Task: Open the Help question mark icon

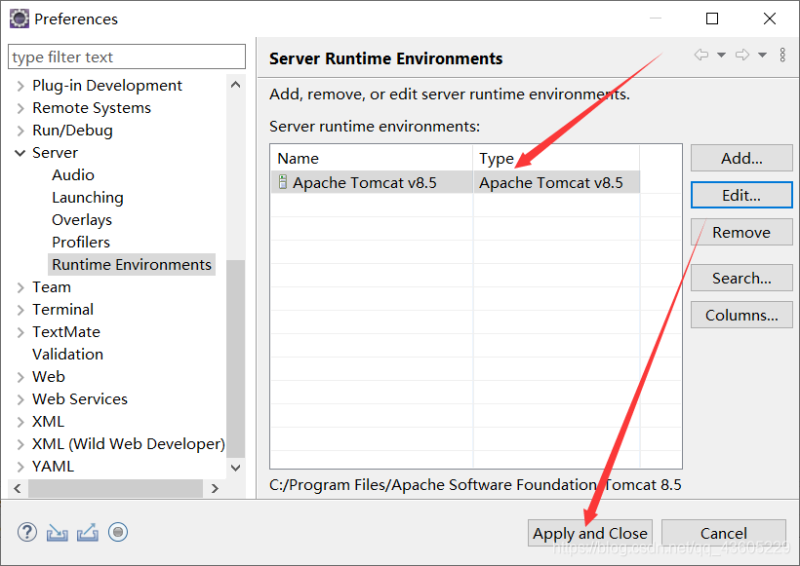Action: 27,532
